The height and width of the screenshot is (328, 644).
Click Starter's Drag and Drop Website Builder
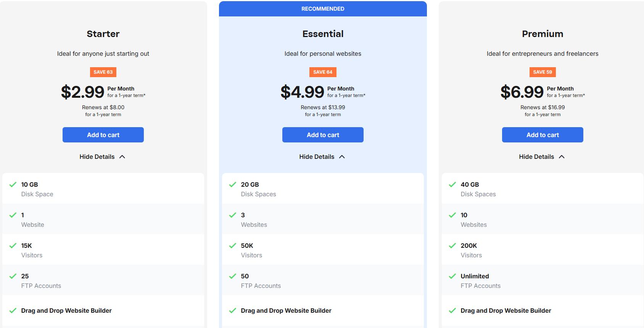click(x=66, y=310)
